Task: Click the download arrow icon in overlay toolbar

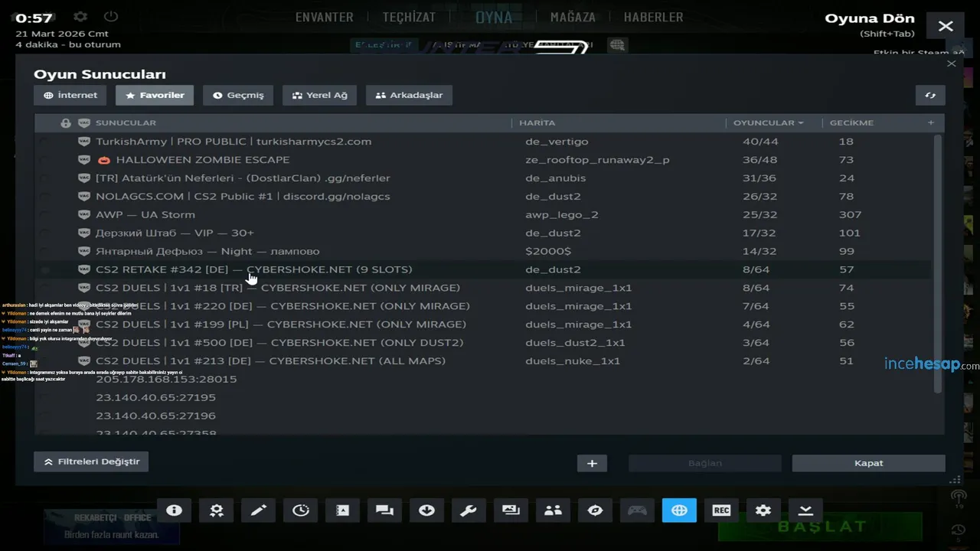Action: 427,510
